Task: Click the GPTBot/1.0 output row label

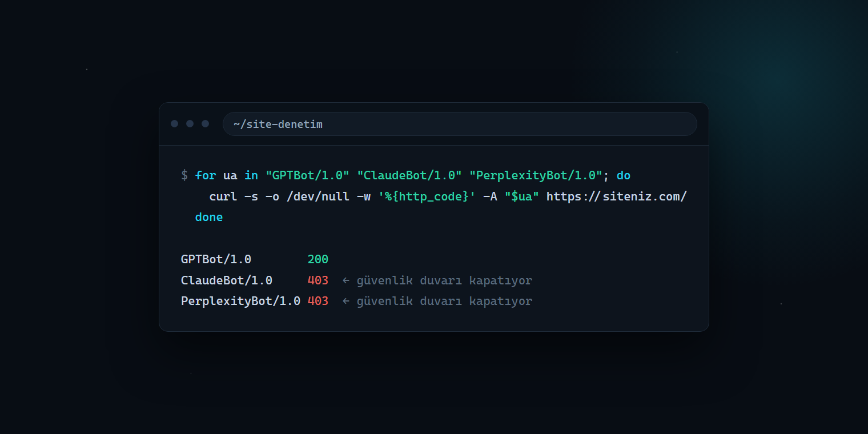Action: point(216,259)
